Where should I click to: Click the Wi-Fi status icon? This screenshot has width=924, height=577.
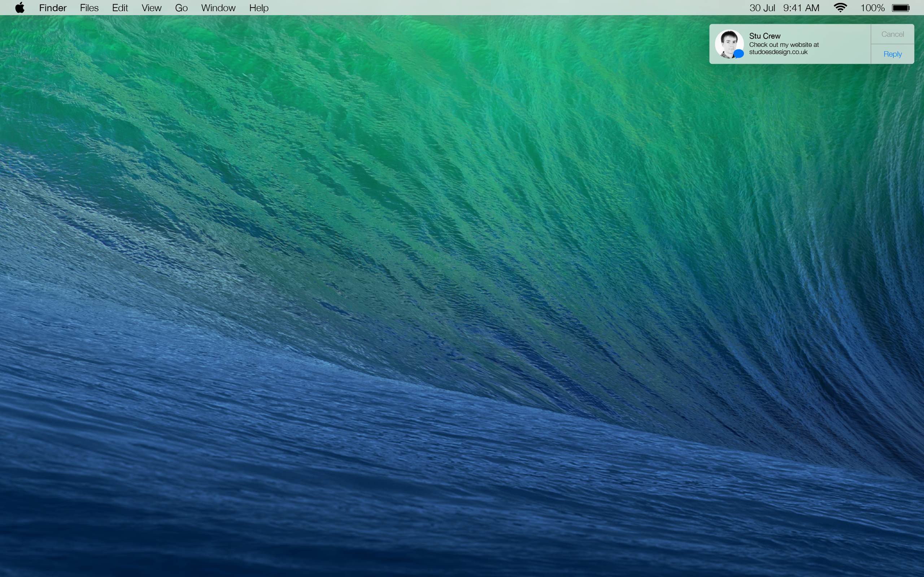coord(840,8)
